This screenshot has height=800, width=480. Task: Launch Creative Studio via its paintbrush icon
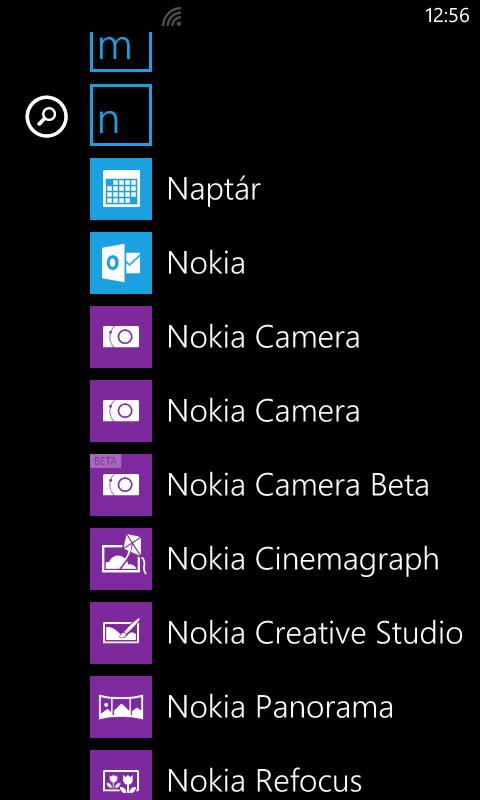click(x=121, y=633)
